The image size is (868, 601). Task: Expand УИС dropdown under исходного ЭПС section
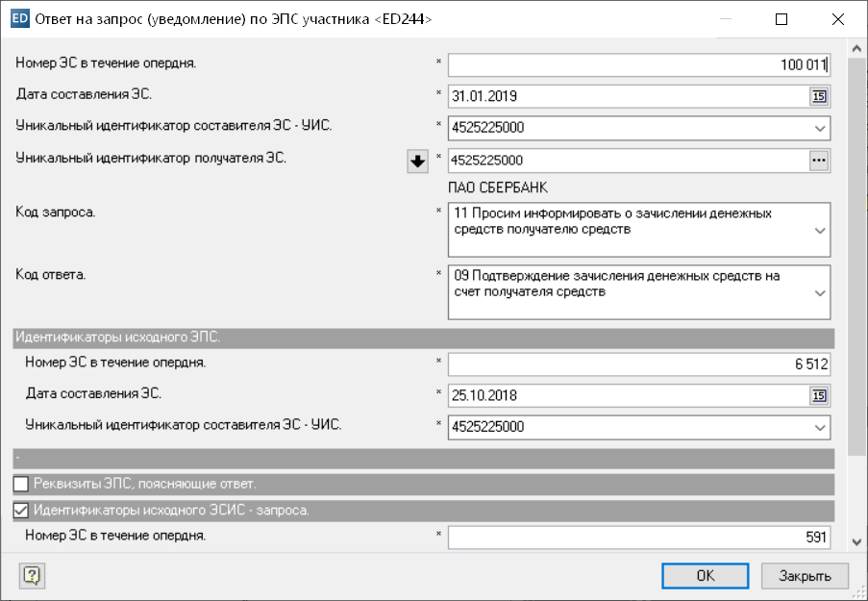coord(819,427)
